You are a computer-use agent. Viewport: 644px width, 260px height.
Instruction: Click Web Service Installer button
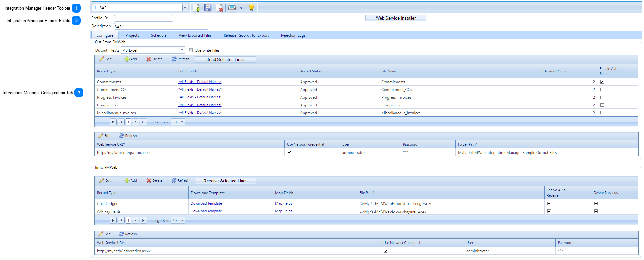click(x=396, y=18)
